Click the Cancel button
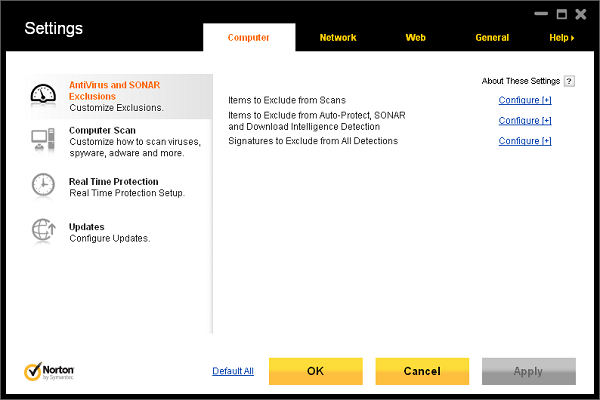600x400 pixels. [422, 371]
